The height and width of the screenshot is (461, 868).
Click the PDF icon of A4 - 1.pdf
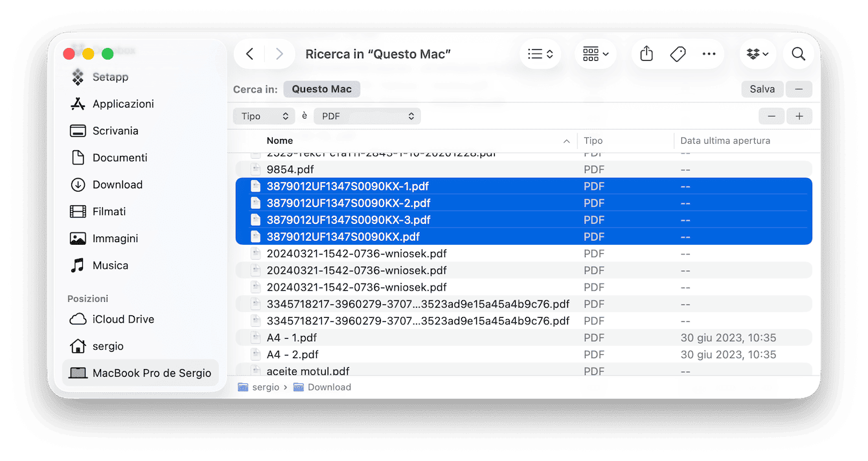pyautogui.click(x=255, y=338)
